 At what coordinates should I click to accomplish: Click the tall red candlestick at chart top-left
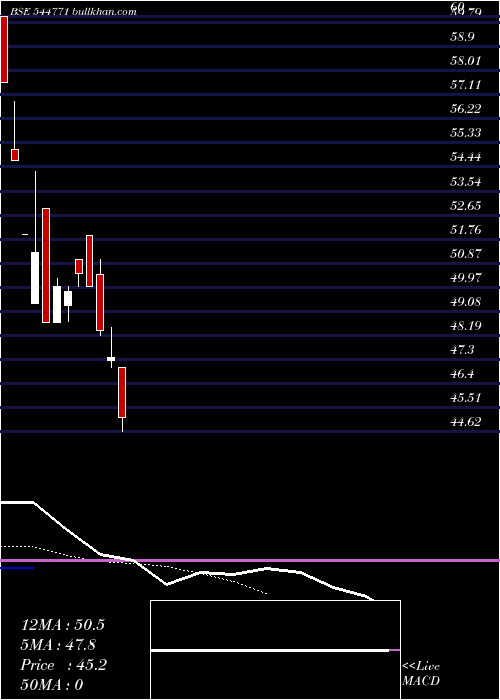pyautogui.click(x=4, y=49)
